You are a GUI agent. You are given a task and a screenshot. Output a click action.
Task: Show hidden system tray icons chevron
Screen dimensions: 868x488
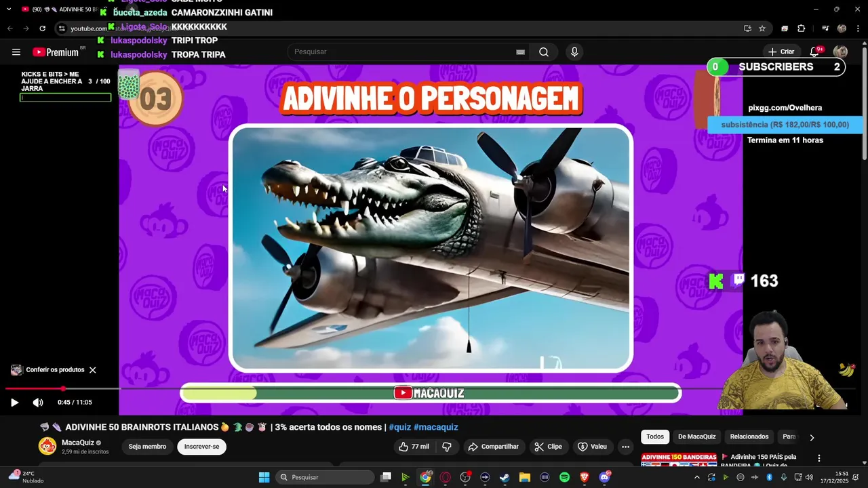(x=696, y=477)
